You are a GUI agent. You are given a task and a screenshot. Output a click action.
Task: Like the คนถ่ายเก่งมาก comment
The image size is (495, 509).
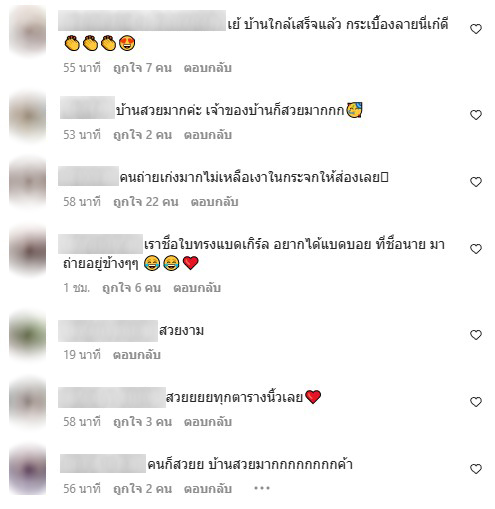tap(476, 182)
